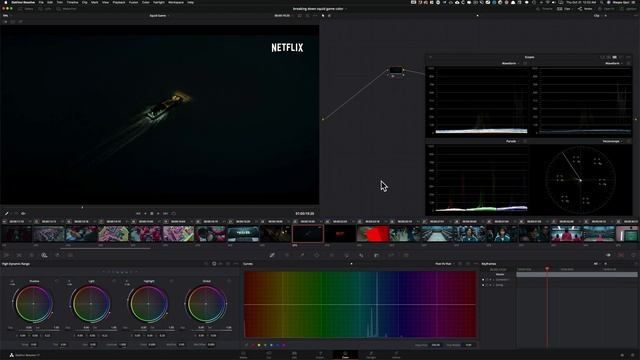Select the HDR palette icon
This screenshot has height=360, width=640.
click(44, 255)
